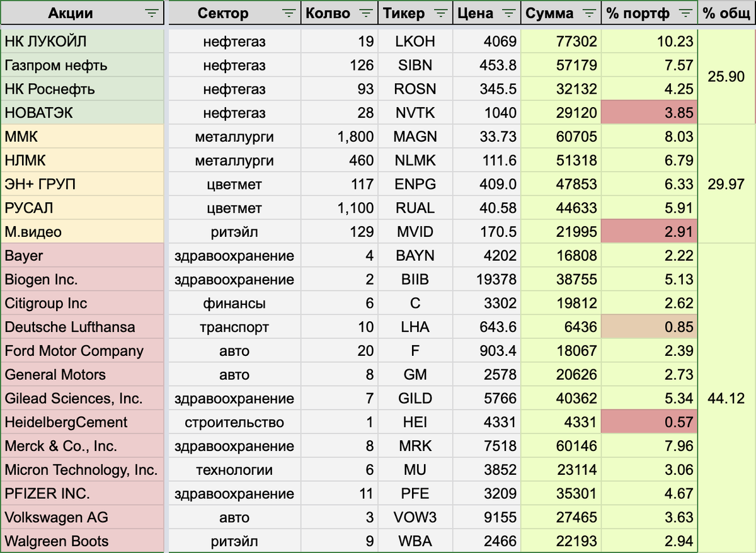Select the ENPG ticker cell
This screenshot has width=756, height=553.
(415, 185)
